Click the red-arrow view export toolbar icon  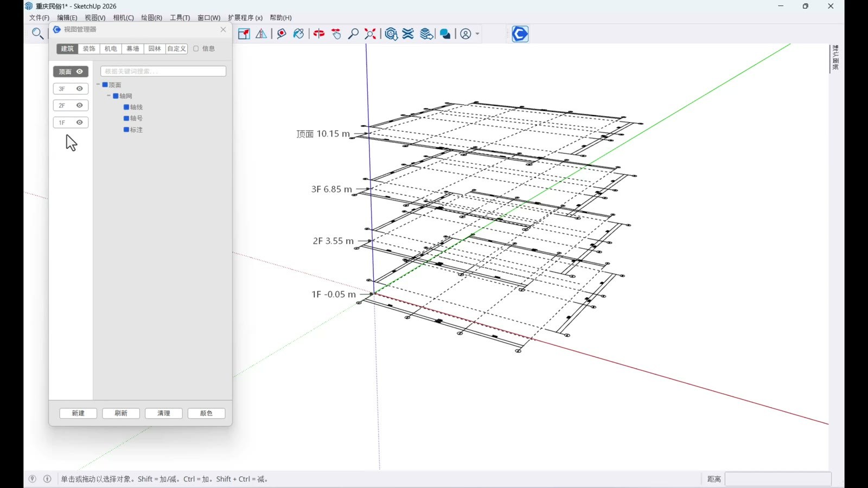pos(244,34)
